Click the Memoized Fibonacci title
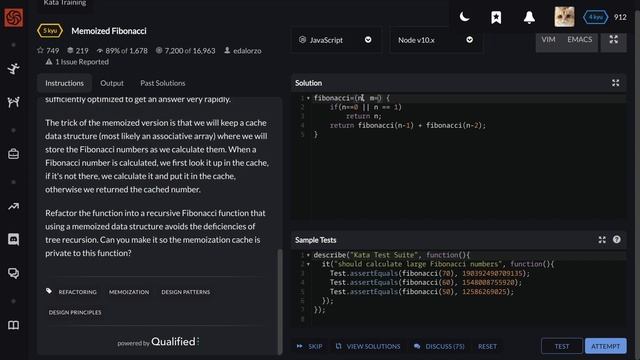The height and width of the screenshot is (360, 640). coord(109,31)
